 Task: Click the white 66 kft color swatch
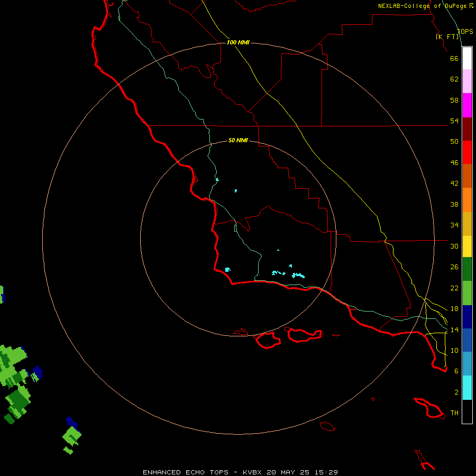[x=467, y=58]
